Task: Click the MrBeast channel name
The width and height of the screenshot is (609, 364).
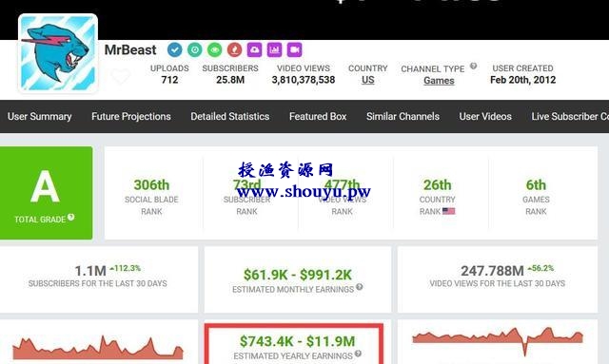Action: [x=130, y=49]
